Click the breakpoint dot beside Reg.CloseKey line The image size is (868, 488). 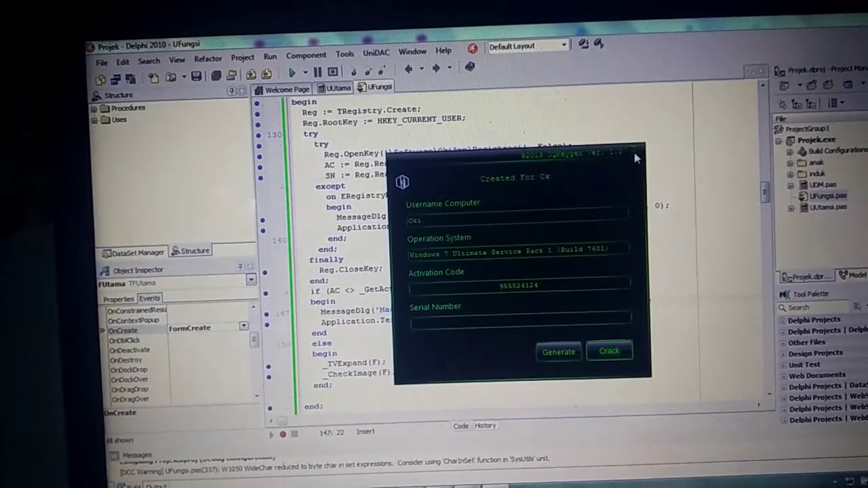264,272
